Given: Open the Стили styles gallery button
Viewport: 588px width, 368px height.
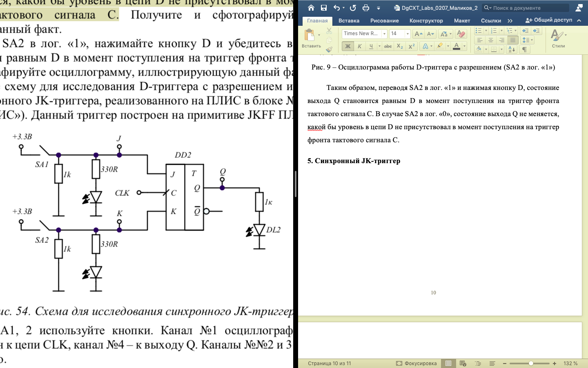Looking at the screenshot, I should [558, 38].
